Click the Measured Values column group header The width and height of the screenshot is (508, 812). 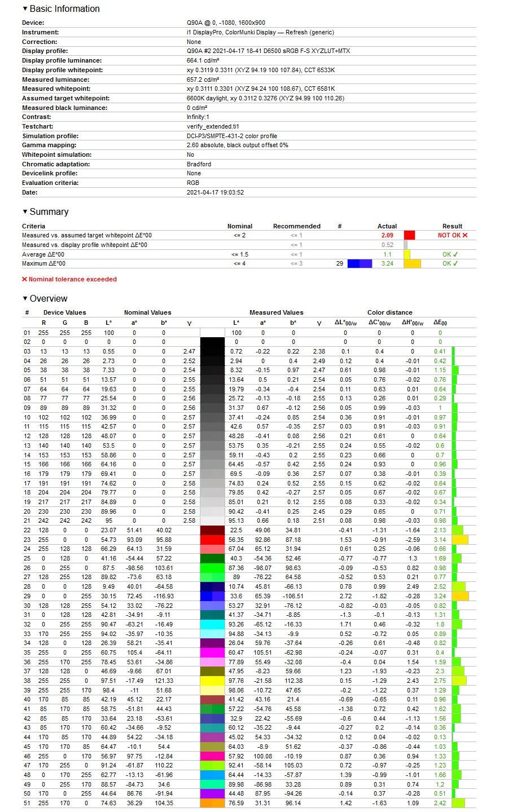pyautogui.click(x=277, y=312)
